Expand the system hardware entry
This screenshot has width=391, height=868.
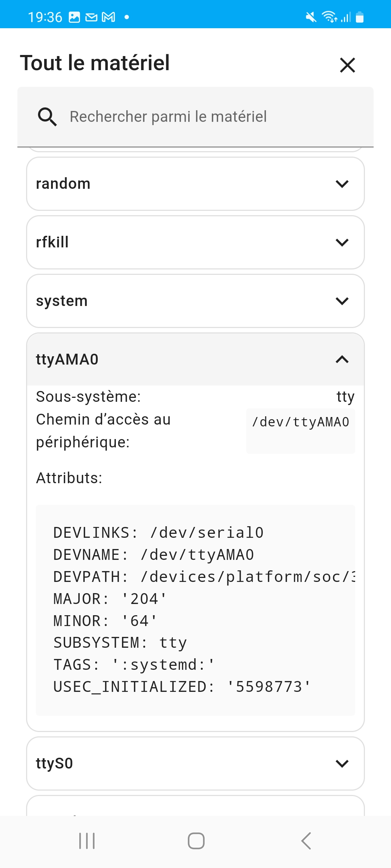(x=195, y=301)
